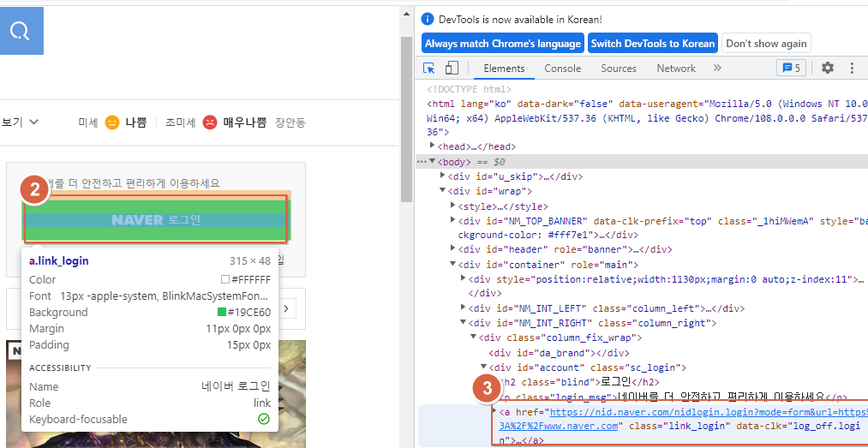This screenshot has width=868, height=448.
Task: Select the html lang ko element
Action: pos(647,118)
